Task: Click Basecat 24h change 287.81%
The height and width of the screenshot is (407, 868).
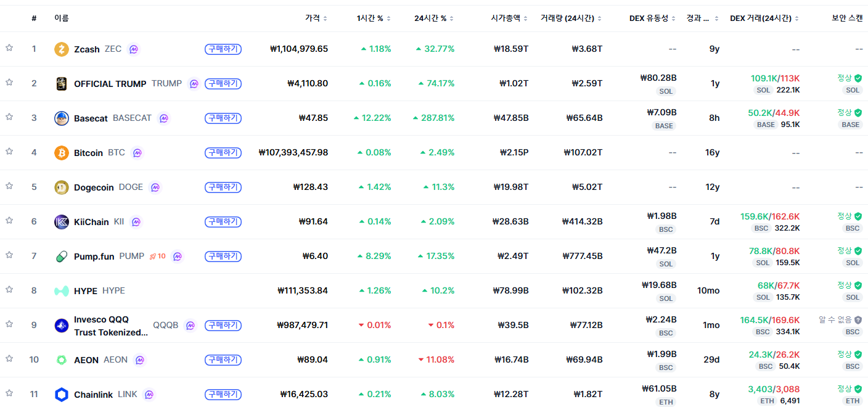Action: pyautogui.click(x=433, y=118)
